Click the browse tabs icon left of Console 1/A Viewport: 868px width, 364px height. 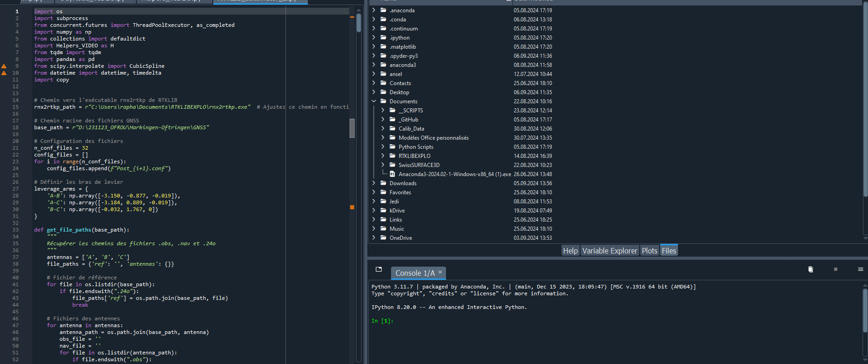coord(379,269)
